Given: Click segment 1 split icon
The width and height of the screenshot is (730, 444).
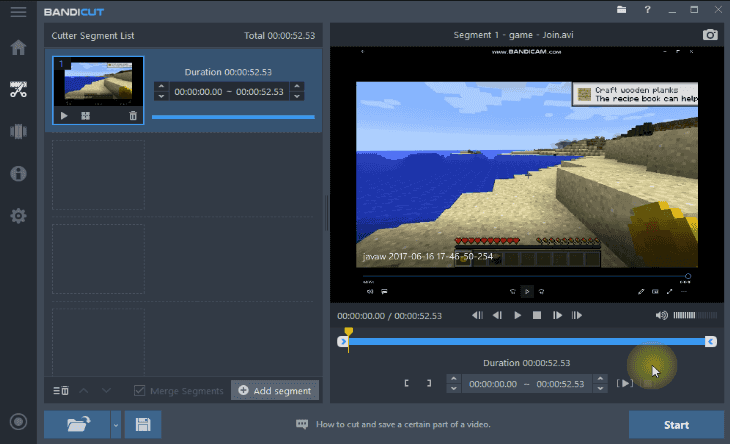Looking at the screenshot, I should [x=85, y=115].
